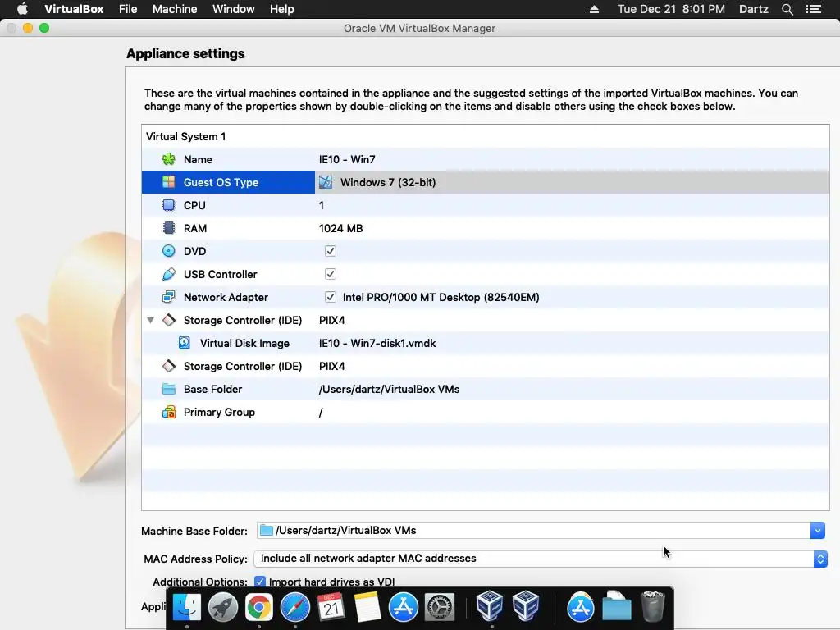
Task: Open Finder from the dock
Action: tap(187, 607)
